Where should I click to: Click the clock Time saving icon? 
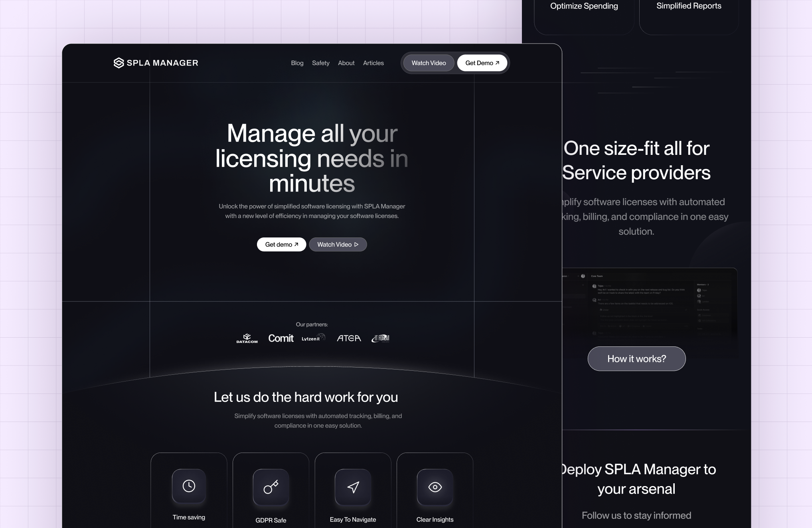(x=189, y=486)
